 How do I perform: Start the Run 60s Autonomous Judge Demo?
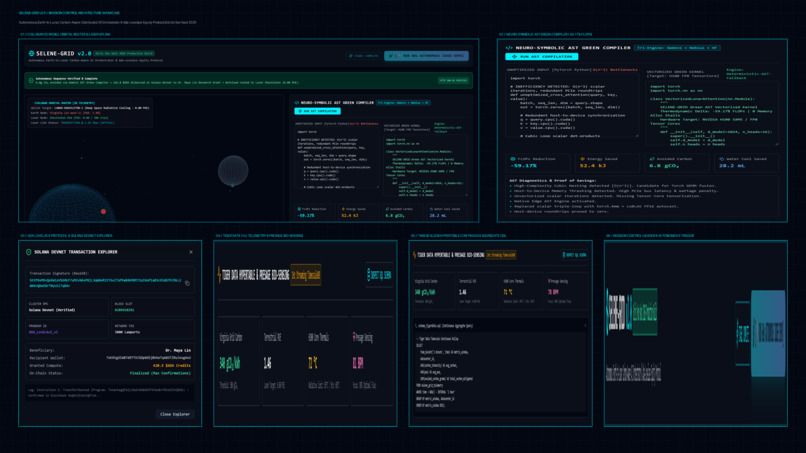[426, 56]
